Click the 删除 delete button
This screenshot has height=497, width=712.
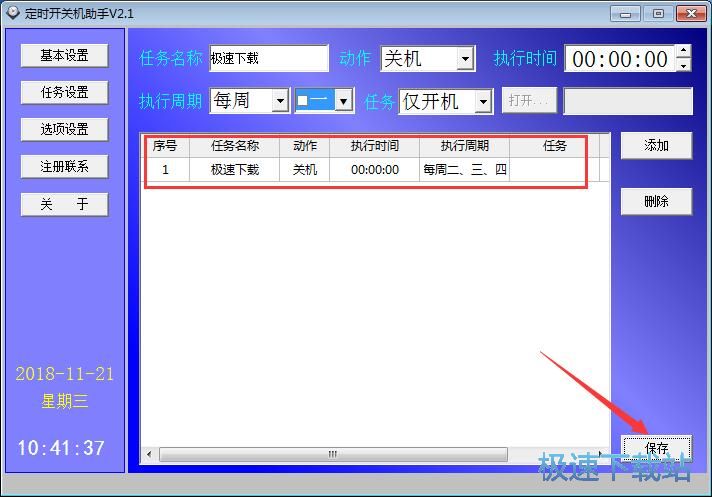[656, 202]
